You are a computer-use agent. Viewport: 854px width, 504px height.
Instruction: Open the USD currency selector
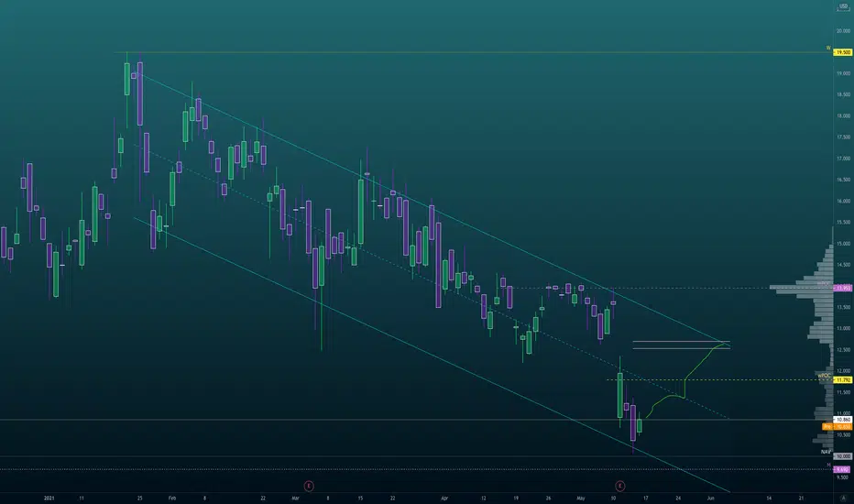pos(843,6)
